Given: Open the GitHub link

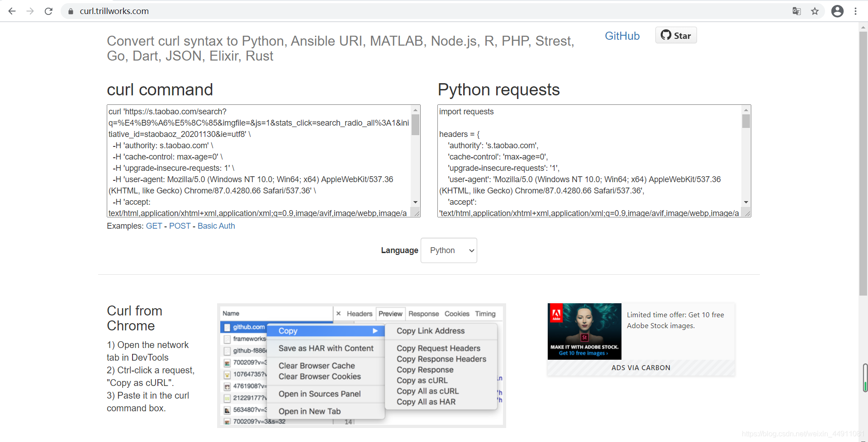Looking at the screenshot, I should (622, 36).
